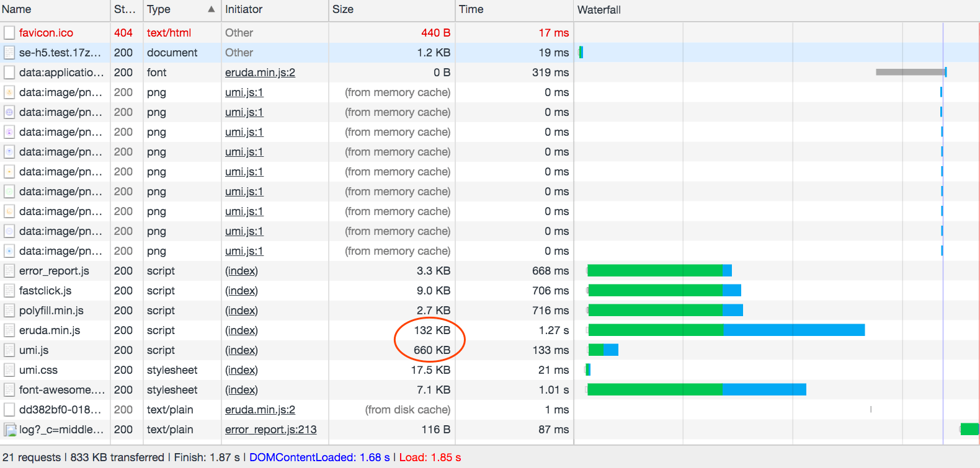Select the polyfill.min.js request
This screenshot has height=468, width=980.
pos(51,311)
